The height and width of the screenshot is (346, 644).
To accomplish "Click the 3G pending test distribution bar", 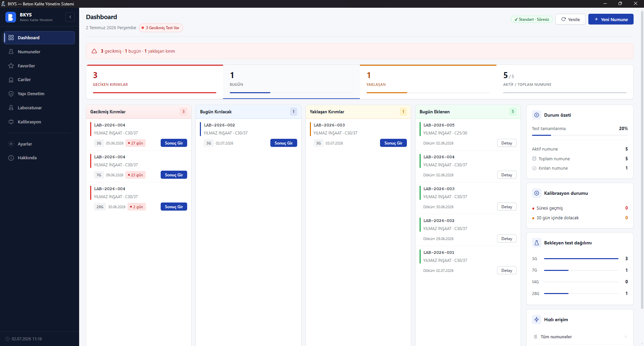I will coord(581,259).
